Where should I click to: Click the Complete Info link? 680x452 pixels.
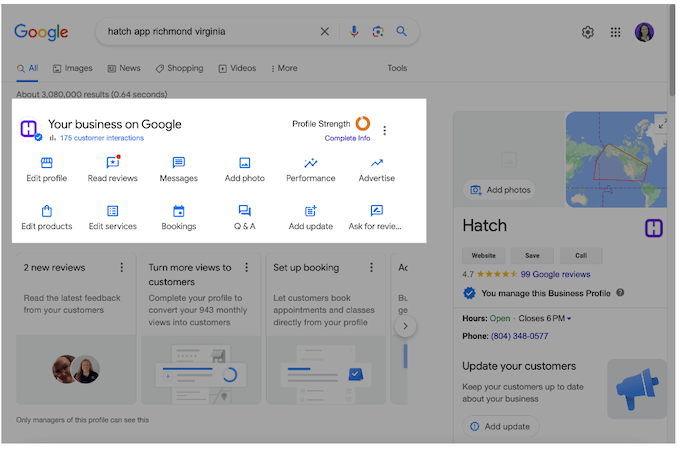[347, 139]
